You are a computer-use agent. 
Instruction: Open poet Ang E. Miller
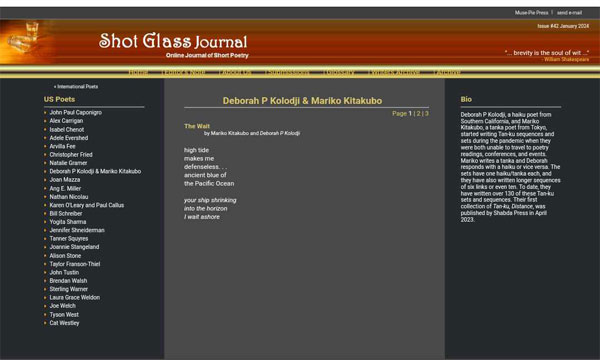(65, 188)
